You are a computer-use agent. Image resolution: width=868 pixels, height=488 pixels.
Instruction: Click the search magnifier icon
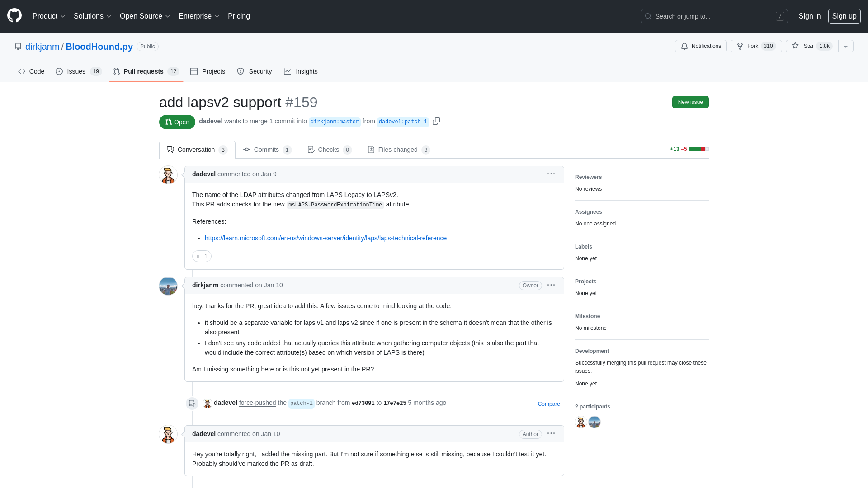click(x=648, y=16)
